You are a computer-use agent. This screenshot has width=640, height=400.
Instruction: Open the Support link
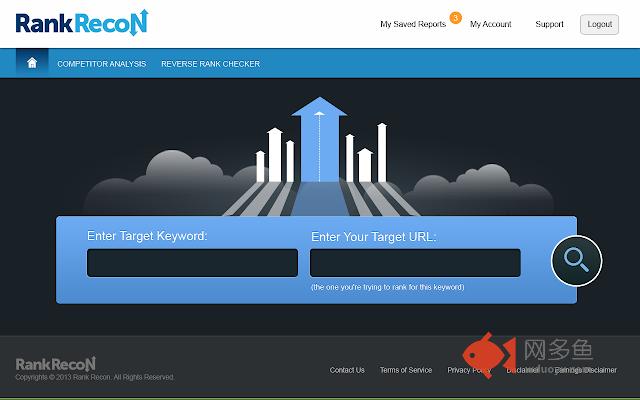click(549, 24)
